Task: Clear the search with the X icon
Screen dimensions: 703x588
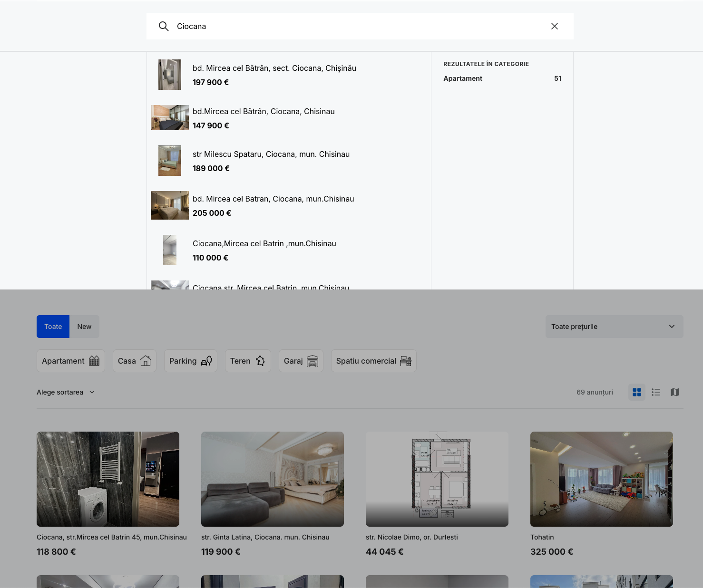Action: (x=555, y=26)
